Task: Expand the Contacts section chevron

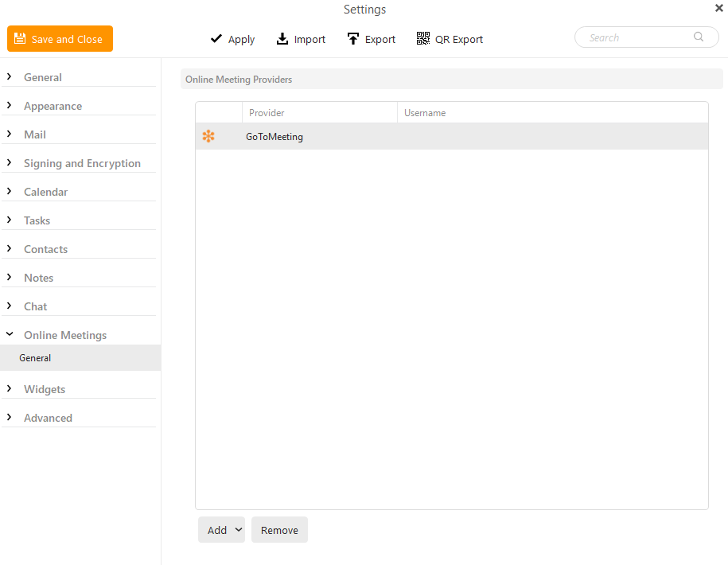Action: tap(9, 248)
